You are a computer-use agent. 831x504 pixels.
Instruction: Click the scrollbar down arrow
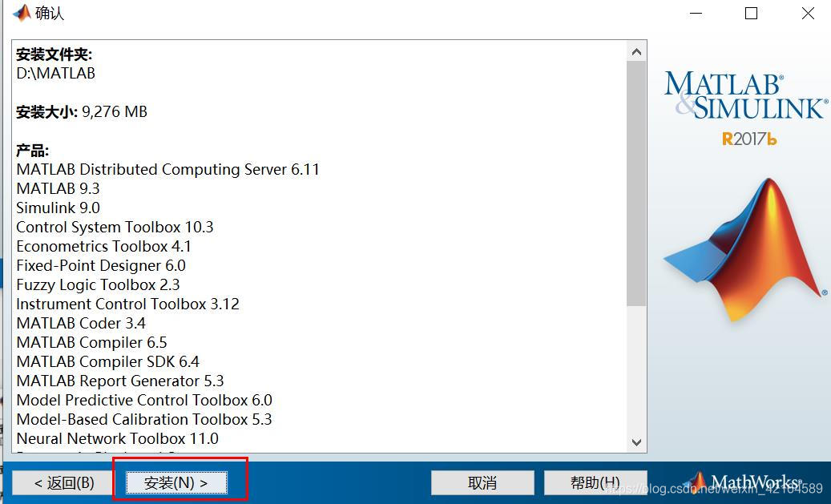pos(636,442)
